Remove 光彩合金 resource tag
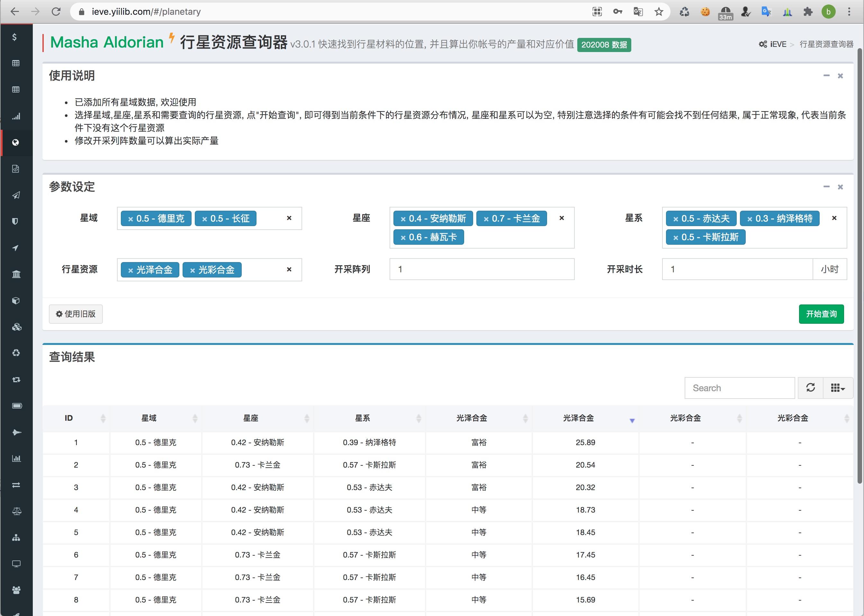Screen dimensions: 864x616 [193, 270]
